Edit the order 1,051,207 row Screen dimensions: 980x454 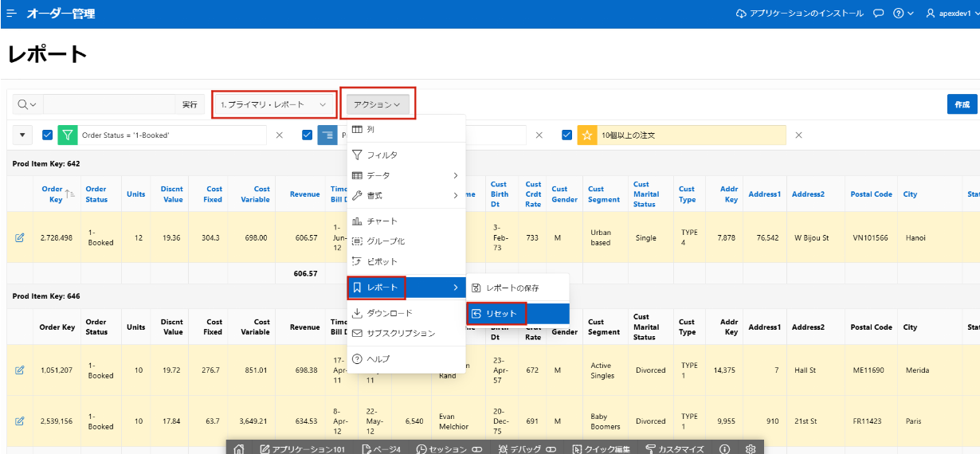(x=20, y=370)
